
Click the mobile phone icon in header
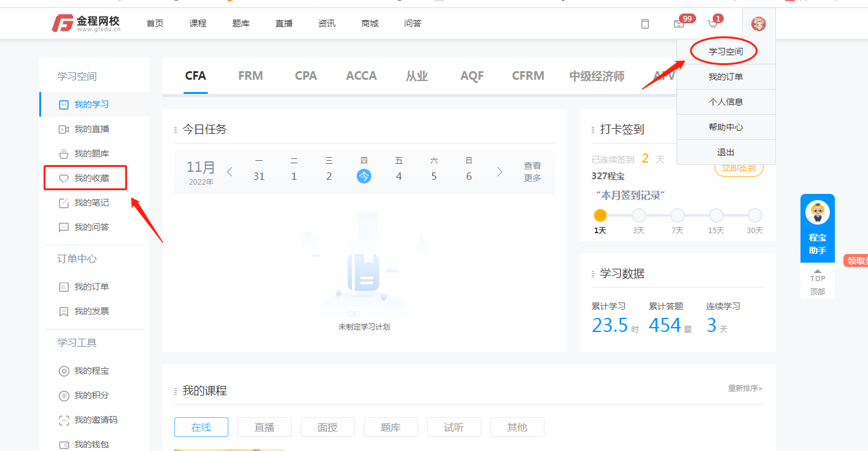coord(645,24)
